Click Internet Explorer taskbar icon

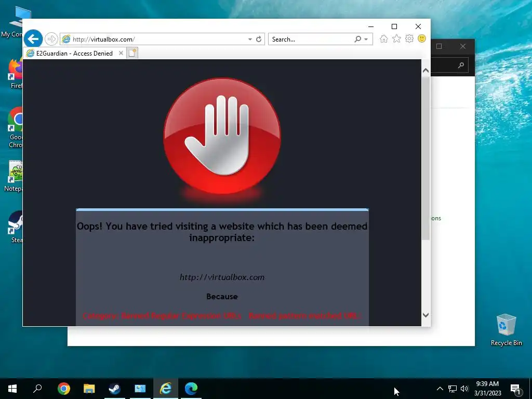166,389
